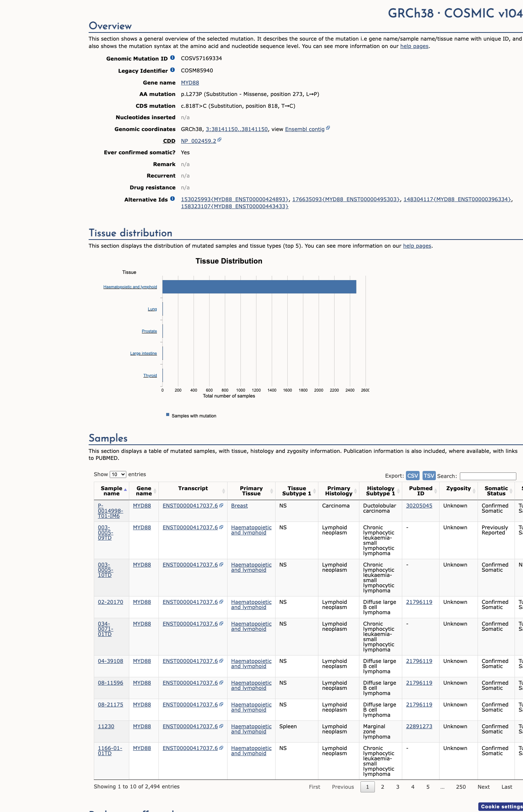The image size is (523, 812).
Task: Click the Thyroid tissue chart label
Action: pos(150,375)
